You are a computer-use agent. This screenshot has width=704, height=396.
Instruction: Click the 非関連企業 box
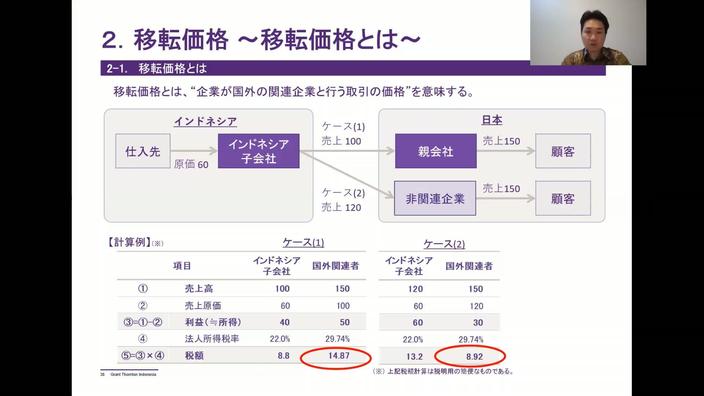435,198
